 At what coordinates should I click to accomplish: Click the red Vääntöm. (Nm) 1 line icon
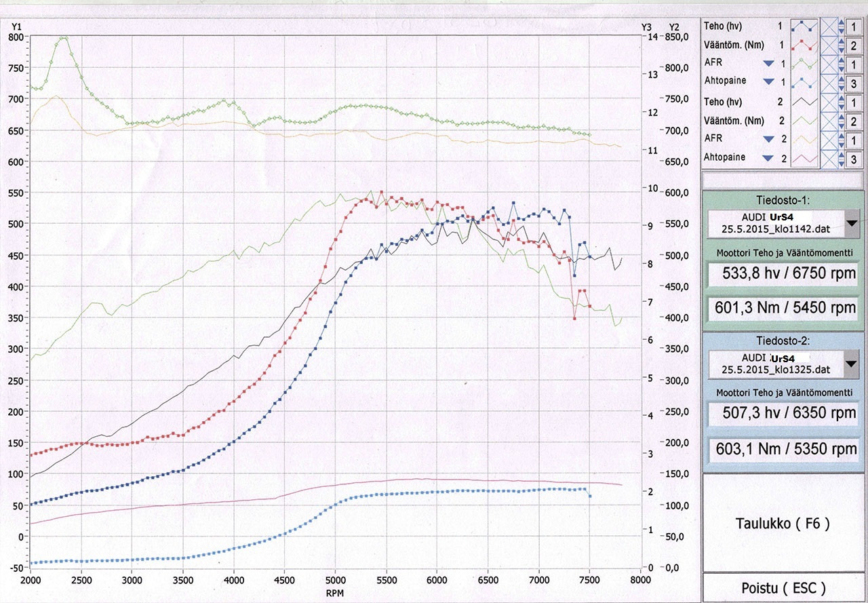(x=804, y=45)
